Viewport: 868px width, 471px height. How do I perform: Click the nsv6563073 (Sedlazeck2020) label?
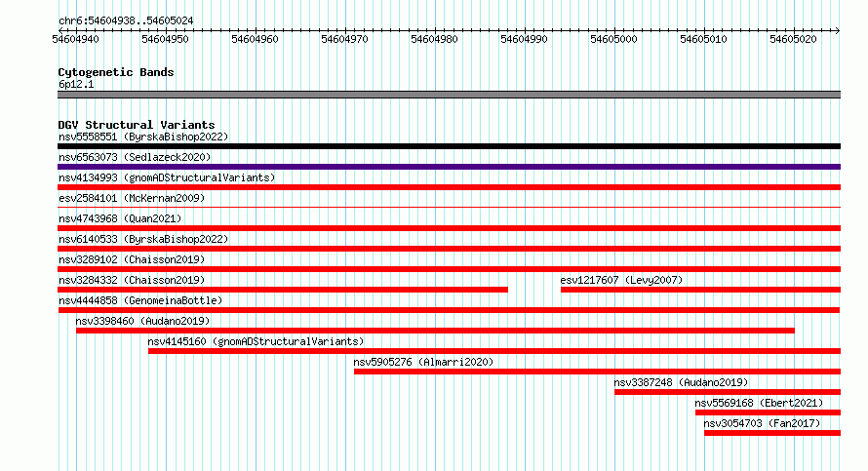coord(135,157)
